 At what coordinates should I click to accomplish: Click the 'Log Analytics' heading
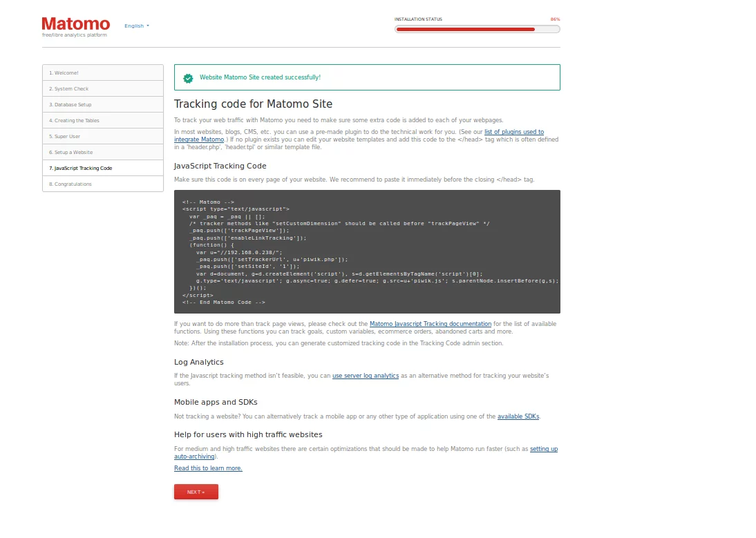pos(198,362)
